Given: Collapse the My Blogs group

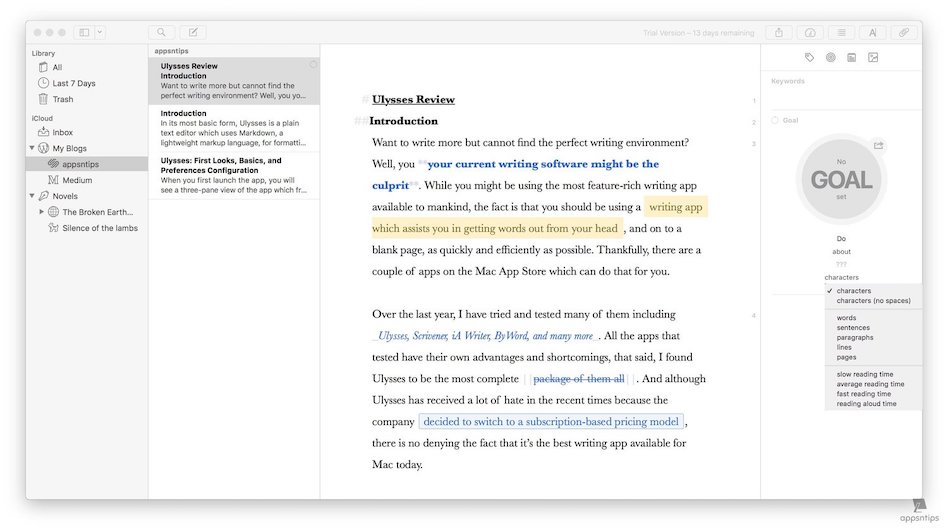Looking at the screenshot, I should pyautogui.click(x=32, y=148).
